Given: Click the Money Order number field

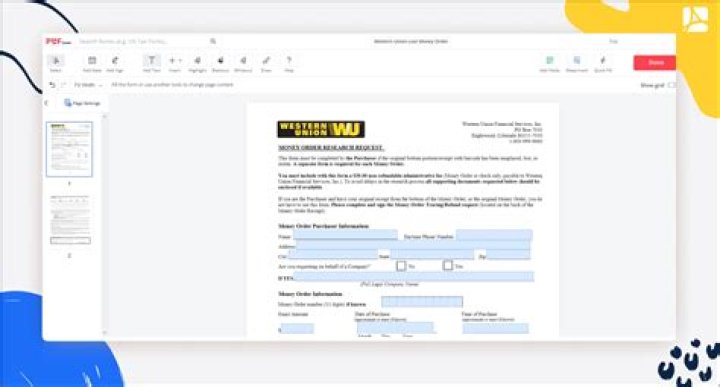Looking at the screenshot, I should pos(422,302).
